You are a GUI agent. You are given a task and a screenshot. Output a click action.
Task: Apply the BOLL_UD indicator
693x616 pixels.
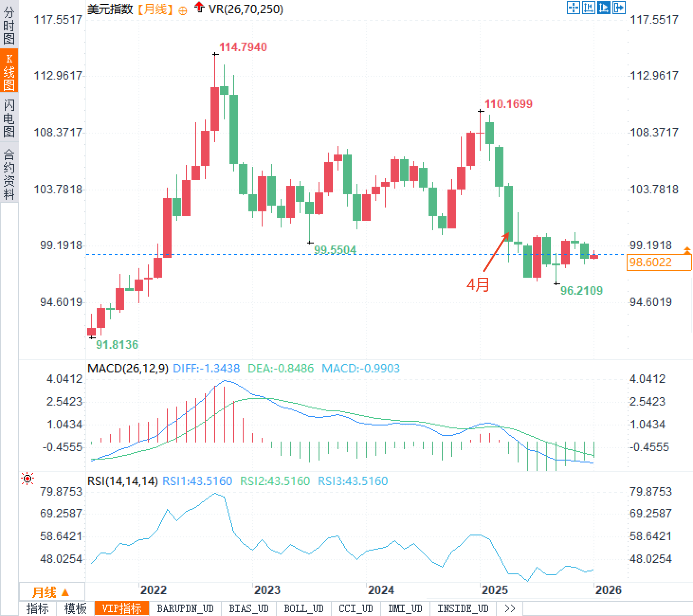(303, 608)
